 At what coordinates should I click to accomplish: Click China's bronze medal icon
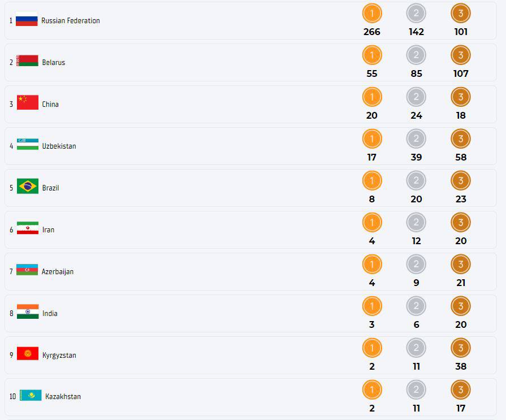click(461, 97)
